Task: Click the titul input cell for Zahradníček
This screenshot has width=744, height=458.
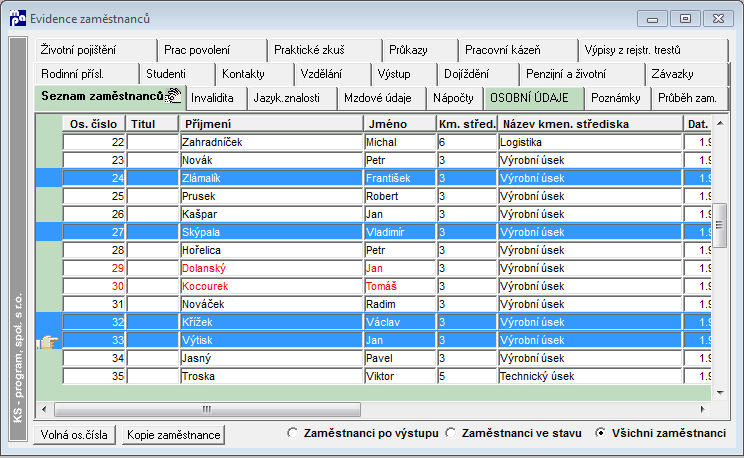Action: 152,142
